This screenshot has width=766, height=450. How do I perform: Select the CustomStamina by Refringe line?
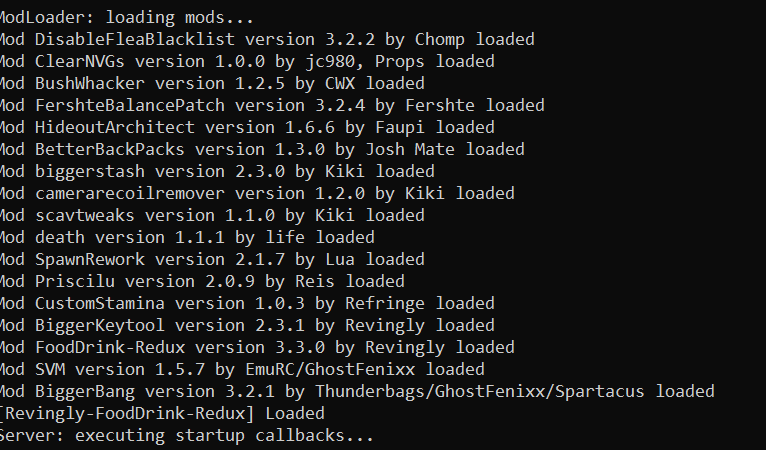[247, 303]
